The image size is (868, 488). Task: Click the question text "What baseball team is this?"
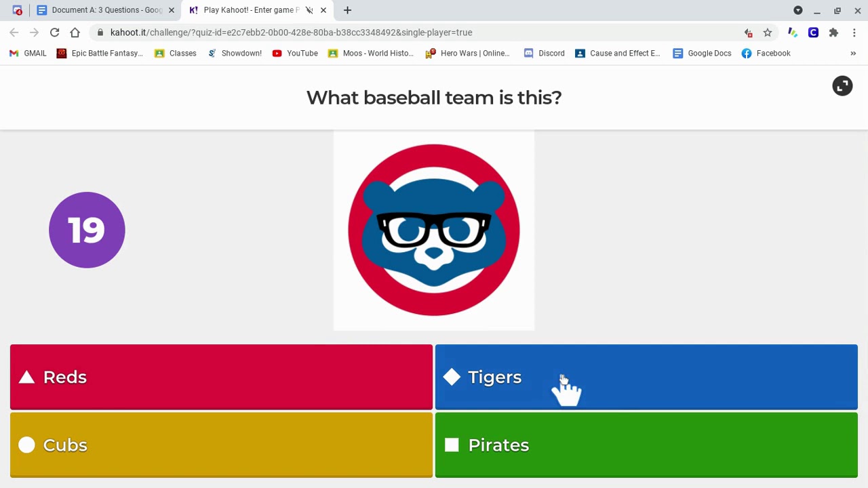click(x=434, y=98)
